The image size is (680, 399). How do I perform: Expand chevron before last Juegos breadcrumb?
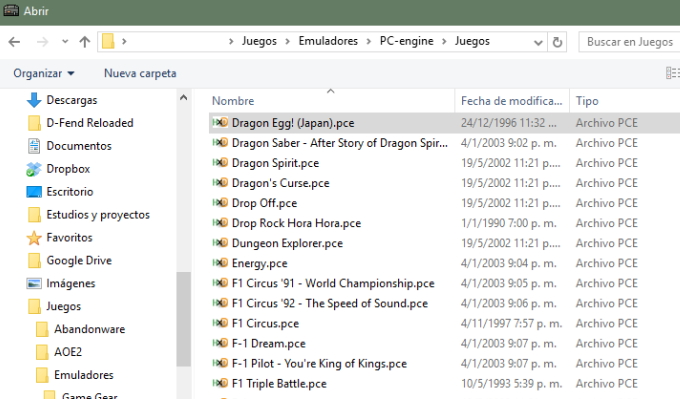[444, 41]
